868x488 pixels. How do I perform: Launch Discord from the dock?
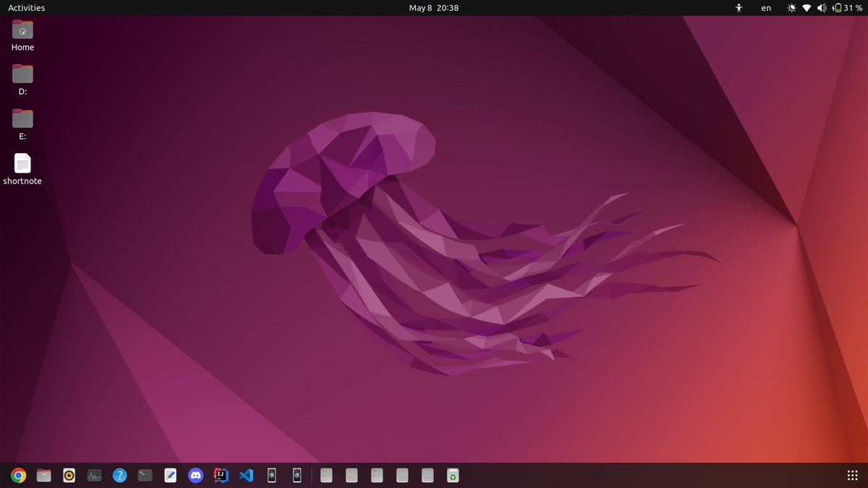(195, 475)
